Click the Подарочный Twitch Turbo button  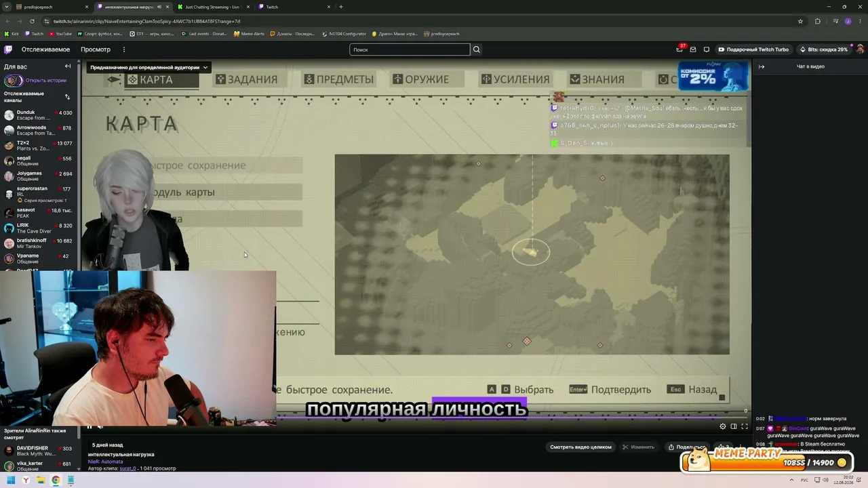(753, 49)
